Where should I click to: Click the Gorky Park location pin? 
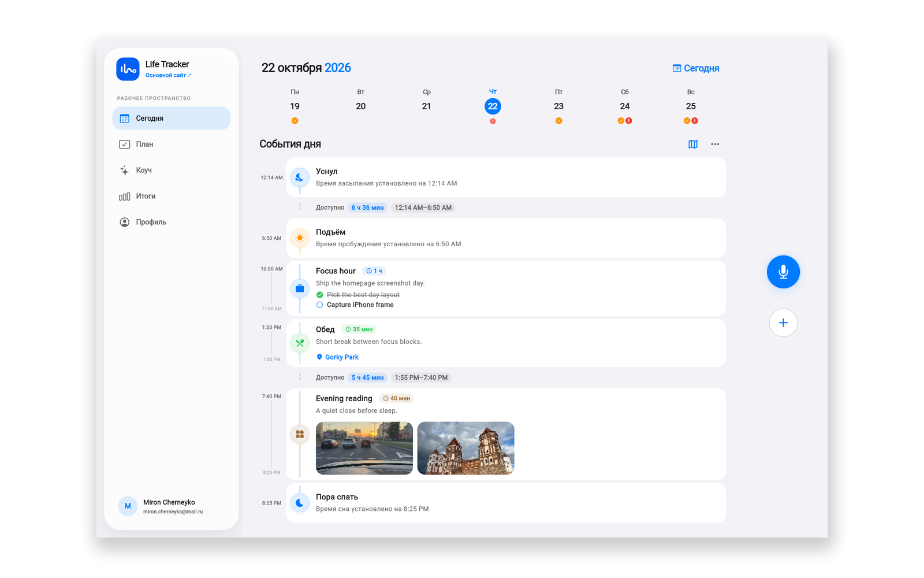point(319,357)
